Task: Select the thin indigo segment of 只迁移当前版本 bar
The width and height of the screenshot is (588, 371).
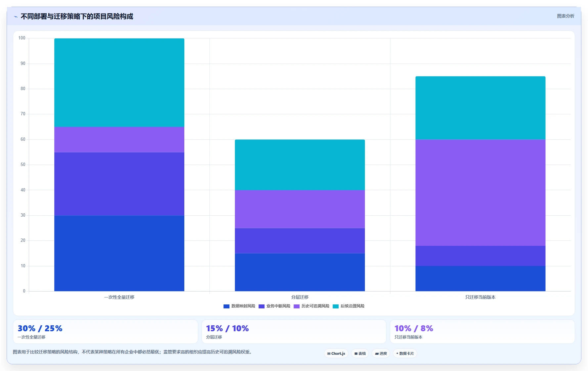Action: click(x=480, y=256)
